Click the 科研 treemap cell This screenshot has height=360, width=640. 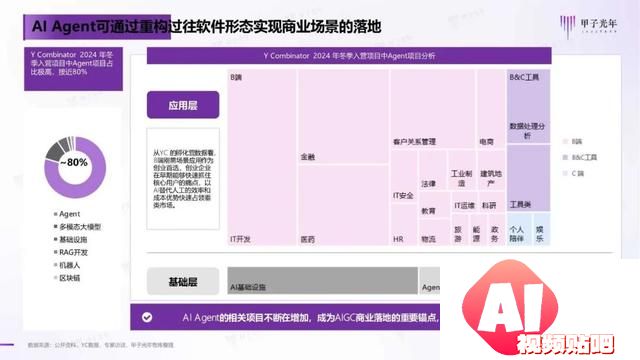(x=492, y=202)
